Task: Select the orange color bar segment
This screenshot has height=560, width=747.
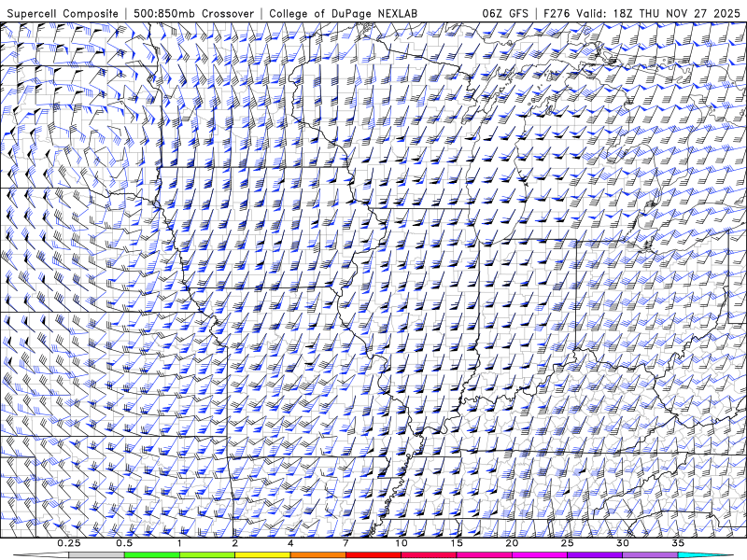Action: 317,555
